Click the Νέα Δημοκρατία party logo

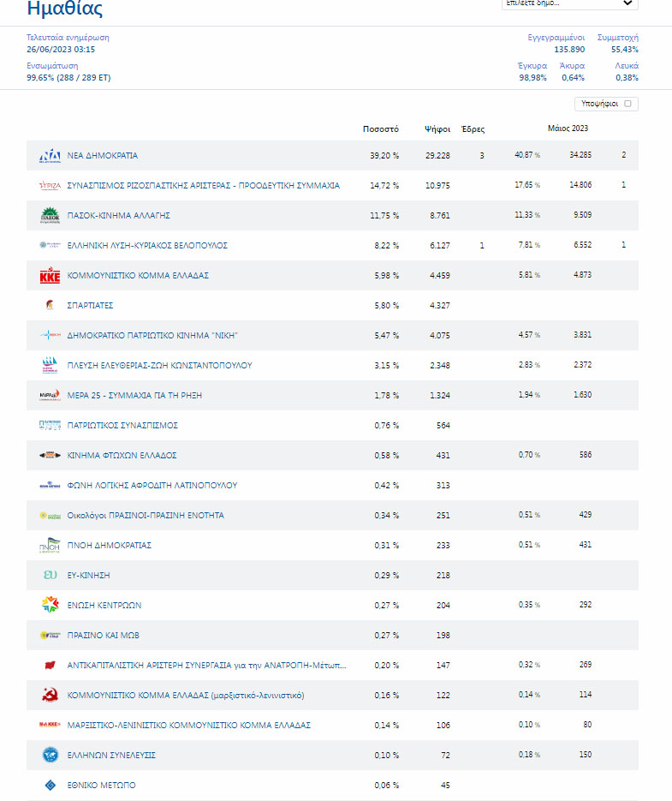(50, 156)
